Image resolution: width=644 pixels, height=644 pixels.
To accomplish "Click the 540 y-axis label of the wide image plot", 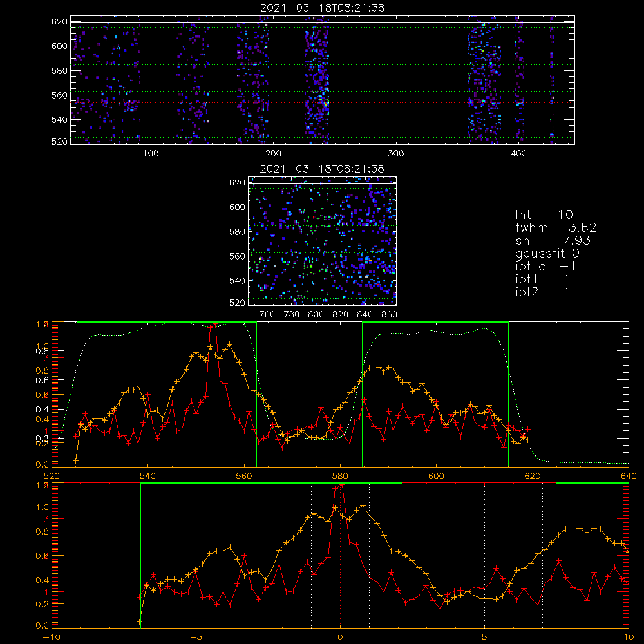I will pos(59,120).
